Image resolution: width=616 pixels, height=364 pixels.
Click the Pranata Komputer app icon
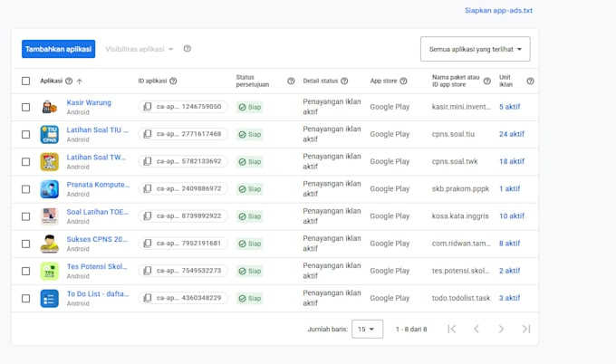tap(50, 189)
